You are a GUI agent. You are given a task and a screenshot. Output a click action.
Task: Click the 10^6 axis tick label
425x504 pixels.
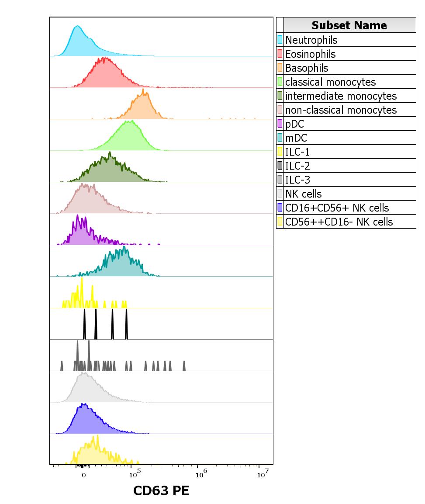(x=201, y=474)
